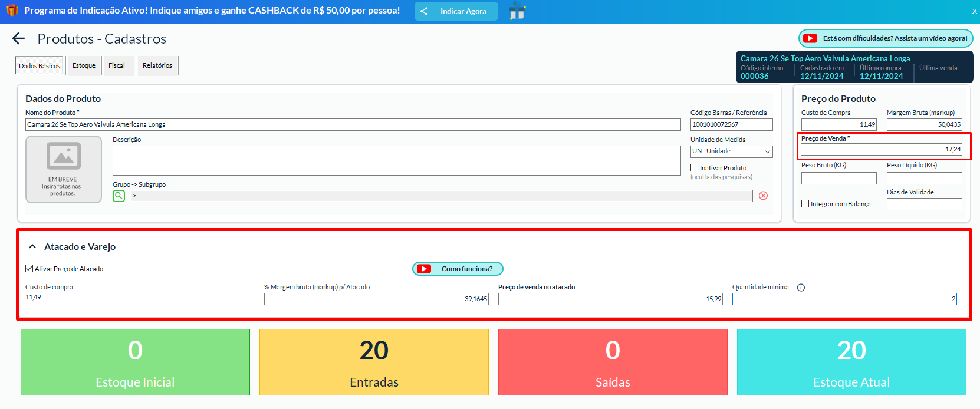
Task: Click the green search icon for Grupo
Action: point(119,196)
